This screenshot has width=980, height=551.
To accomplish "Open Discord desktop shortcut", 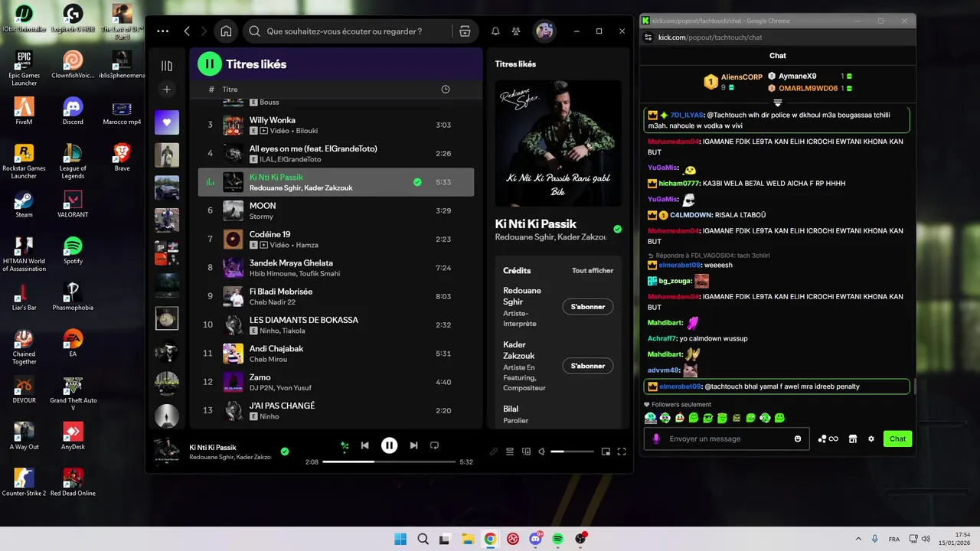I will pos(73,111).
